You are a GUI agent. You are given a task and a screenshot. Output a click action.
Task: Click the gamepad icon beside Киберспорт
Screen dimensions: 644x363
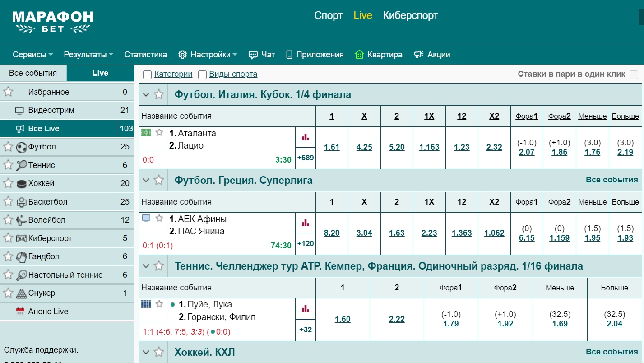click(x=22, y=238)
